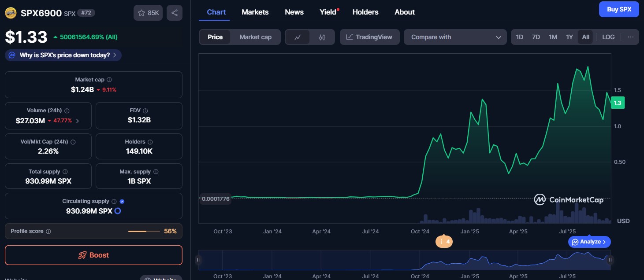Set chart range to 1D
This screenshot has height=280, width=644.
[x=520, y=37]
